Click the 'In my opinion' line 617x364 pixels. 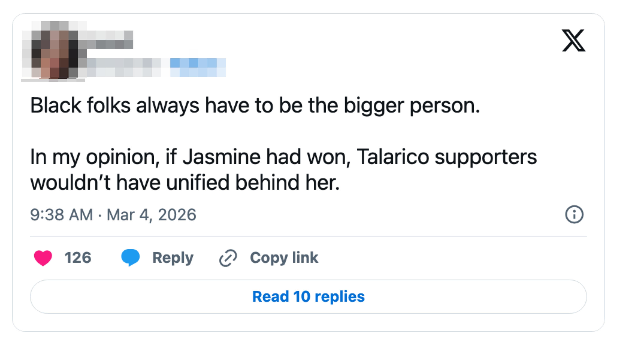(x=283, y=157)
